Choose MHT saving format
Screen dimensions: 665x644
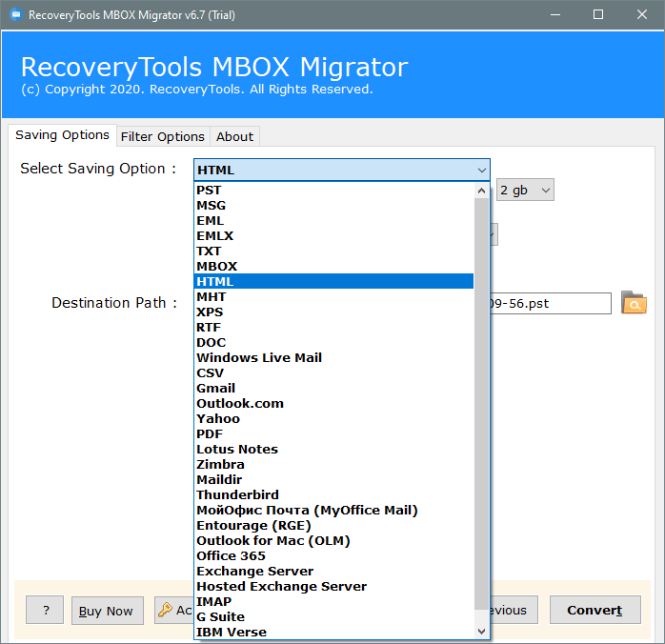[333, 297]
